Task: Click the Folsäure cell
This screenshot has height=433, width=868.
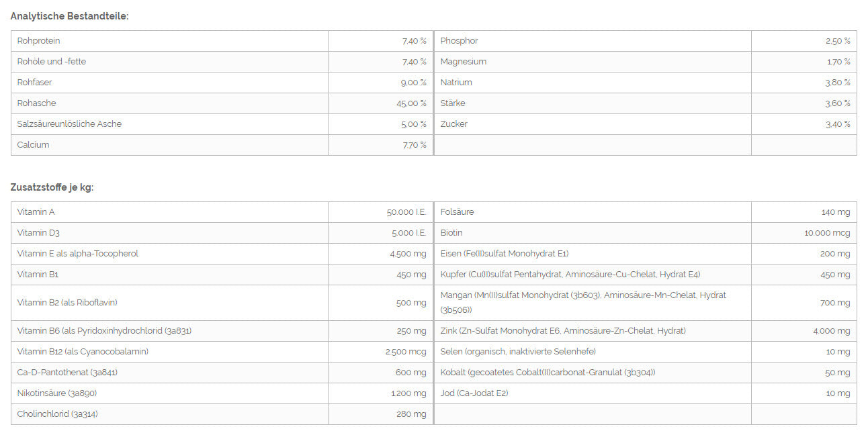Action: click(x=593, y=212)
